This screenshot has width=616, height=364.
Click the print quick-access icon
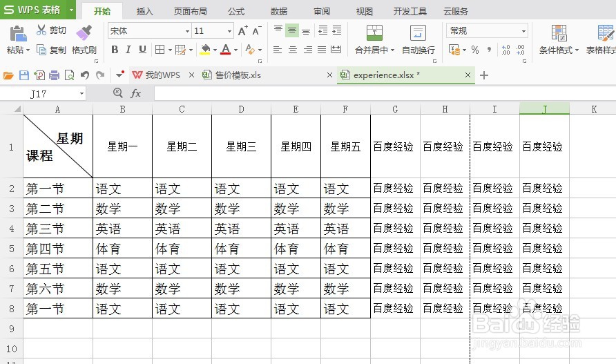click(x=55, y=75)
